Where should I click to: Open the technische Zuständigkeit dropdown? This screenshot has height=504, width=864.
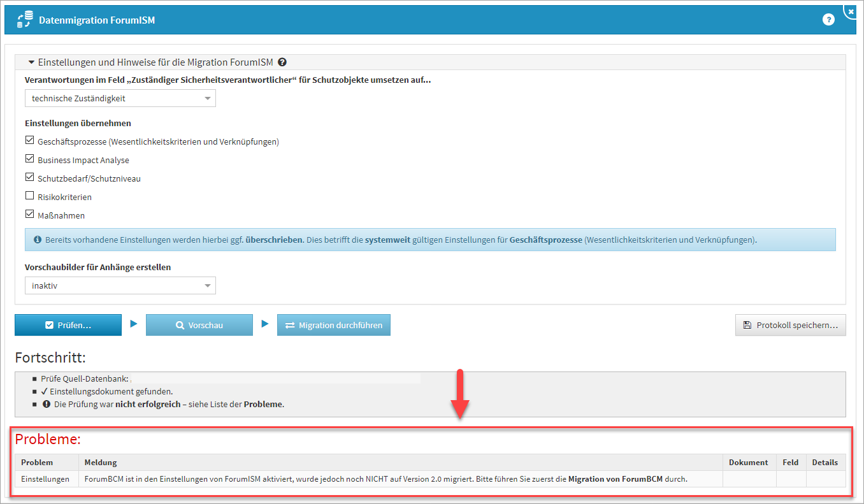120,98
